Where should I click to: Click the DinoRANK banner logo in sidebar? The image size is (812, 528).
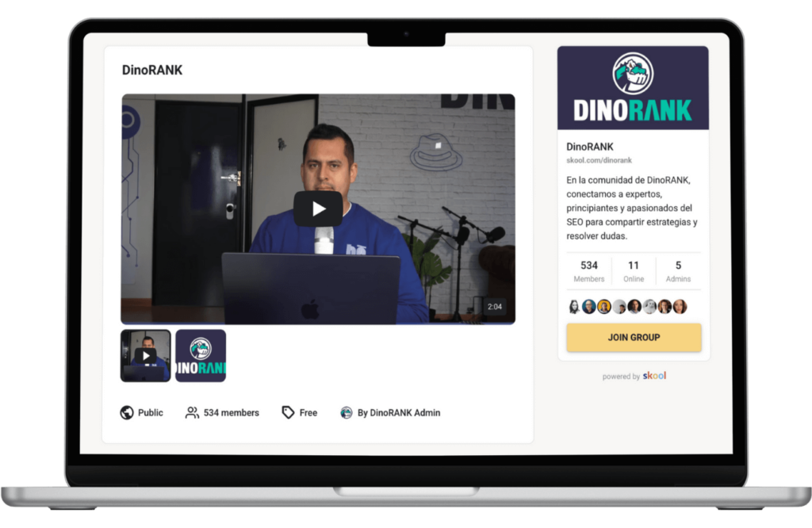point(633,87)
